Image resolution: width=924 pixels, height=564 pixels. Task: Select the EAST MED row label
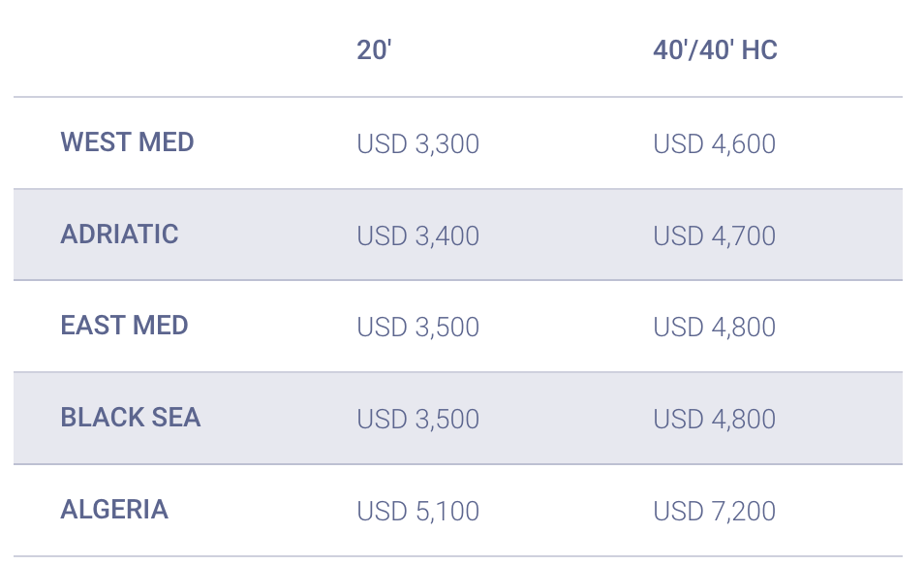(124, 326)
